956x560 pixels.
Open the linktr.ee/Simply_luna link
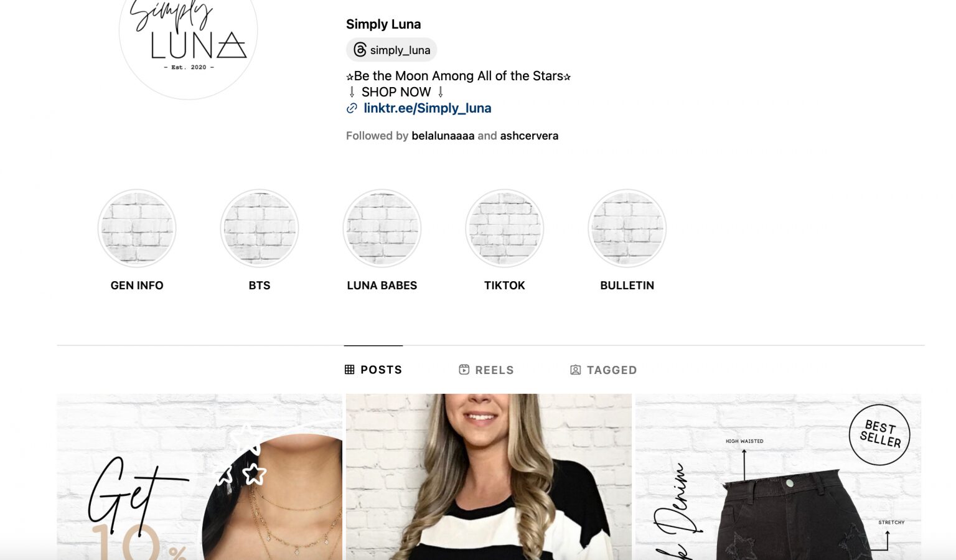pos(428,108)
